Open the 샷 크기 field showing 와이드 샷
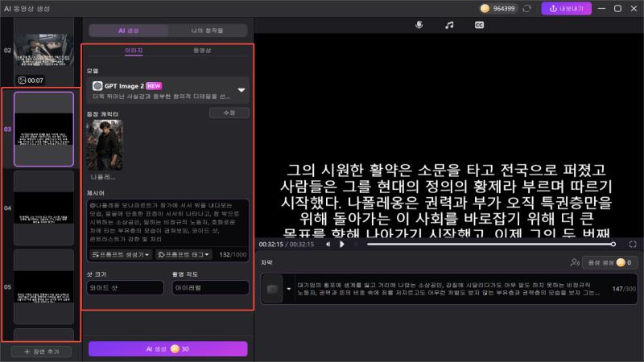 (126, 288)
